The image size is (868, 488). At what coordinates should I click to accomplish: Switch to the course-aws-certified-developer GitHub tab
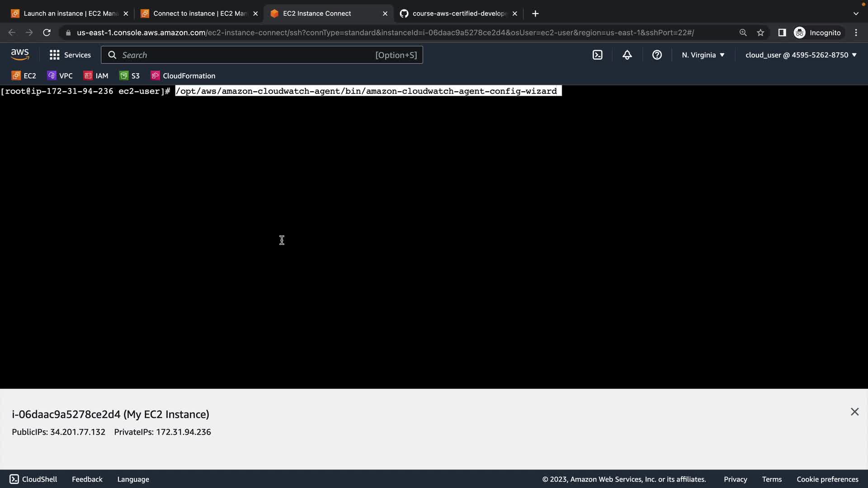pyautogui.click(x=457, y=14)
